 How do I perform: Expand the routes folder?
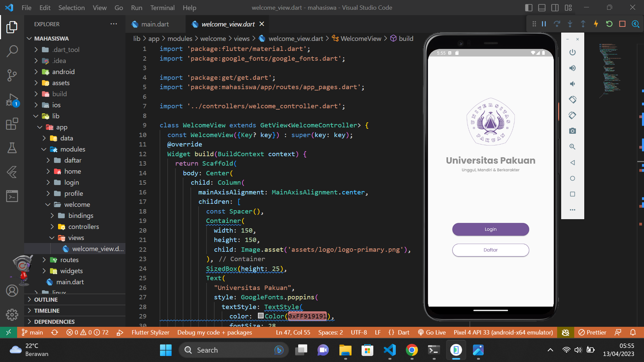point(44,260)
